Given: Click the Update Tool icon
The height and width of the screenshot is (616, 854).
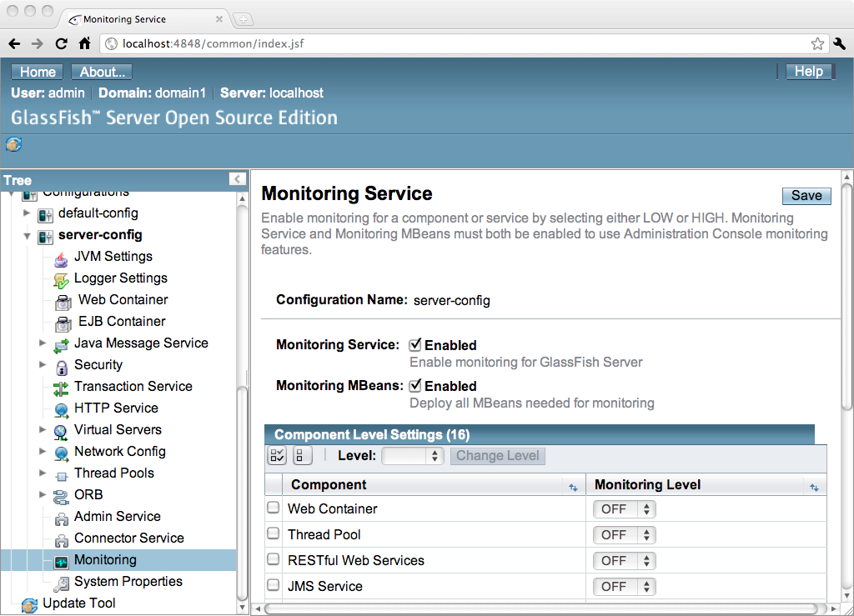Looking at the screenshot, I should [x=29, y=605].
